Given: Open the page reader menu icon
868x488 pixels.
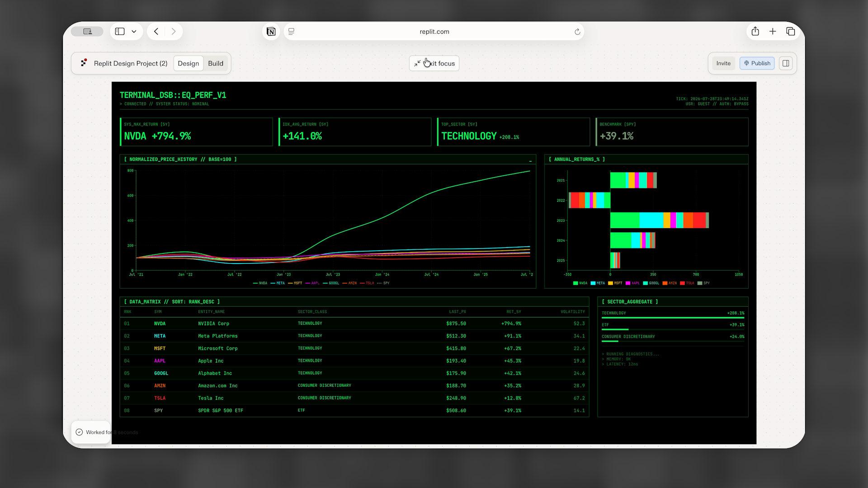Looking at the screenshot, I should coord(292,32).
